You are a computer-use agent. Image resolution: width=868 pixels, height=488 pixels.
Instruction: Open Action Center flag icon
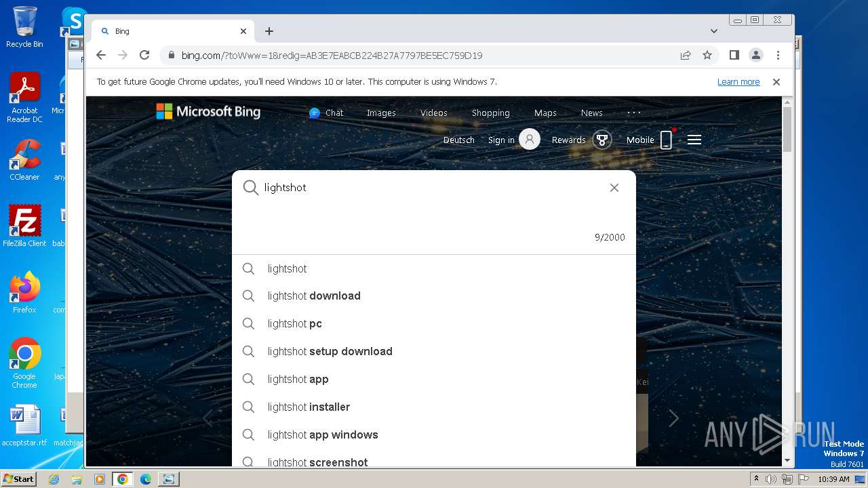click(x=804, y=479)
